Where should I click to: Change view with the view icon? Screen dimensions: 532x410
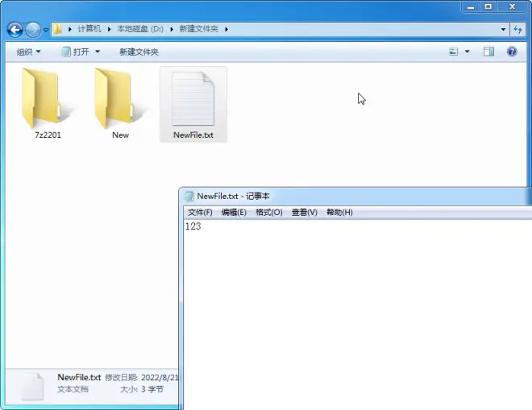pos(454,52)
